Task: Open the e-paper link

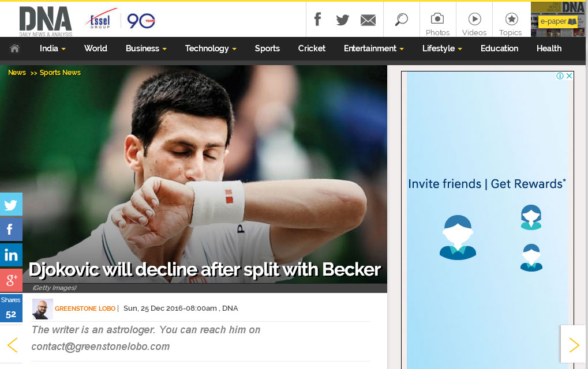Action: (558, 21)
